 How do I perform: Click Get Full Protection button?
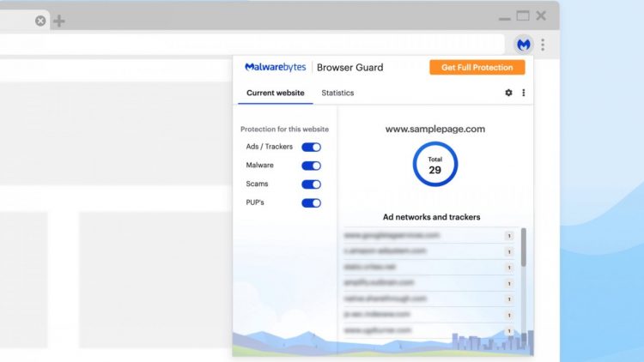click(x=477, y=67)
